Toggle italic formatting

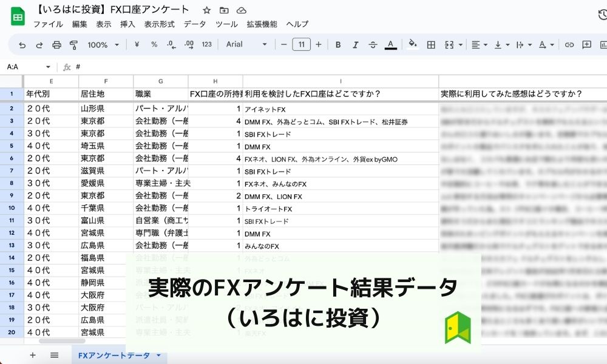point(355,45)
